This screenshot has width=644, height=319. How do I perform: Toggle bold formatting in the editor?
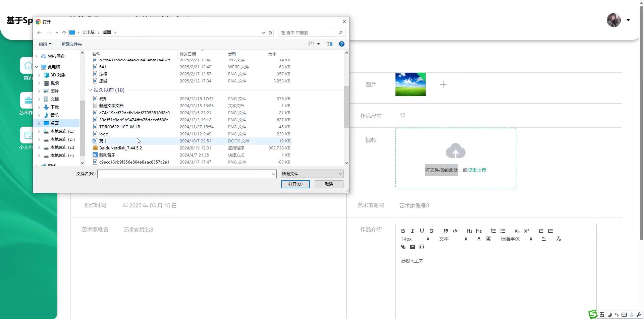[x=403, y=231]
